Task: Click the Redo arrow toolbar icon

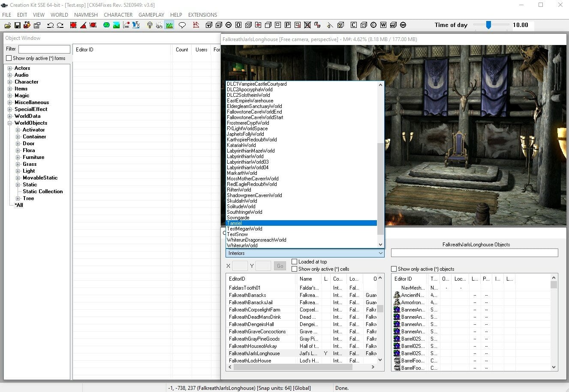Action: (60, 25)
